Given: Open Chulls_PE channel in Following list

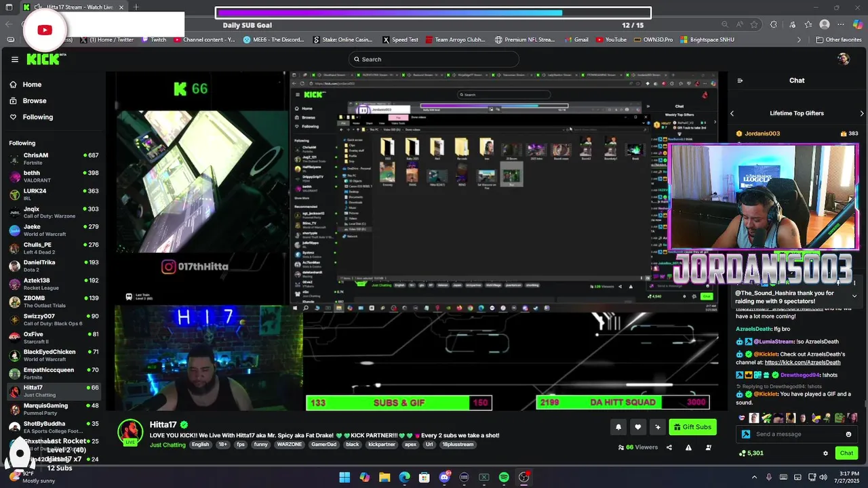Looking at the screenshot, I should [x=53, y=248].
